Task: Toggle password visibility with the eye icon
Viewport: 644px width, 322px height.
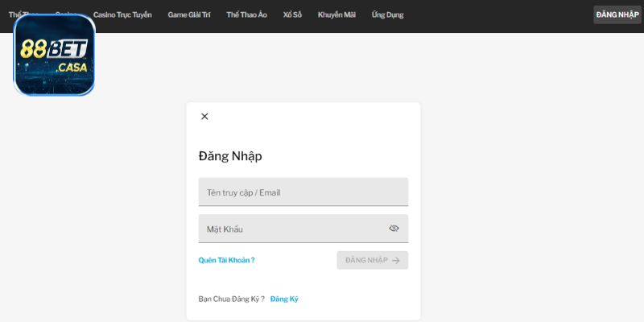Action: click(394, 229)
